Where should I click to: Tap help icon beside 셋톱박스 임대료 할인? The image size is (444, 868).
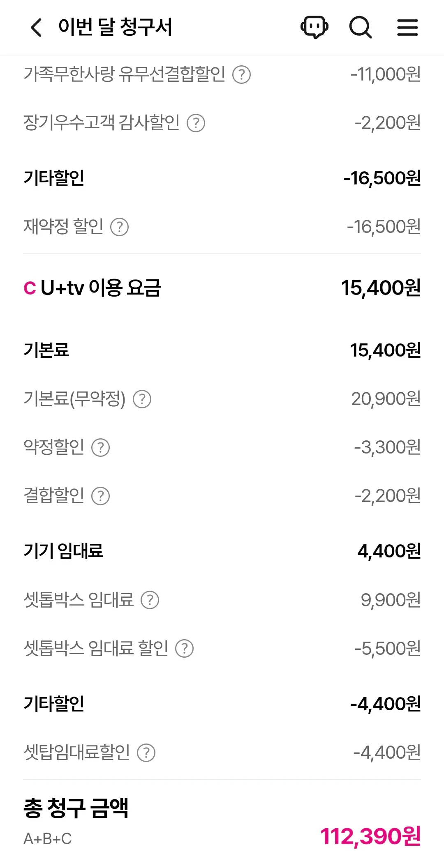point(185,649)
